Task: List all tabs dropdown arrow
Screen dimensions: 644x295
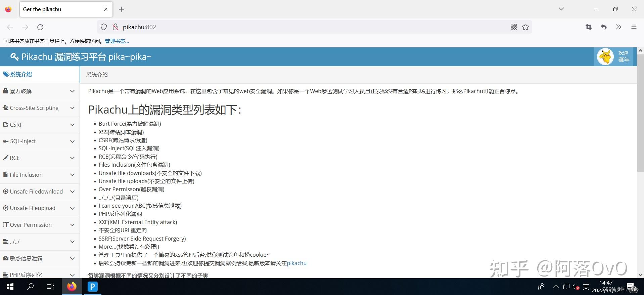Action: coord(561,9)
